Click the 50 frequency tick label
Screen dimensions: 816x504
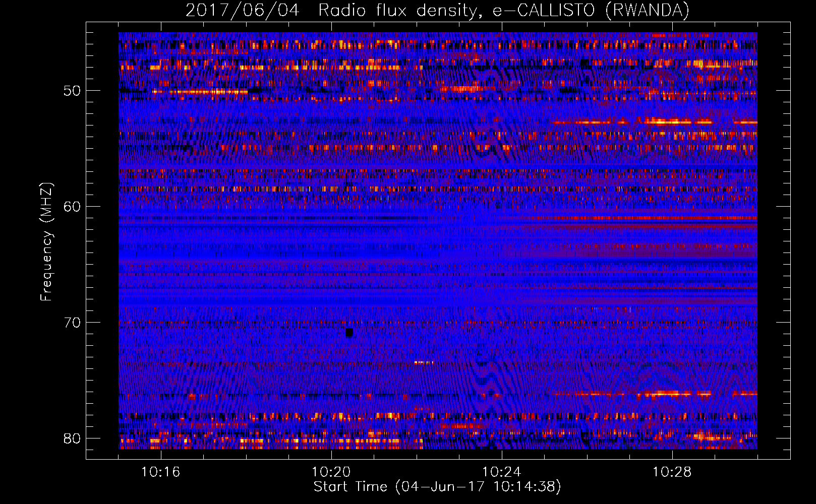point(72,91)
